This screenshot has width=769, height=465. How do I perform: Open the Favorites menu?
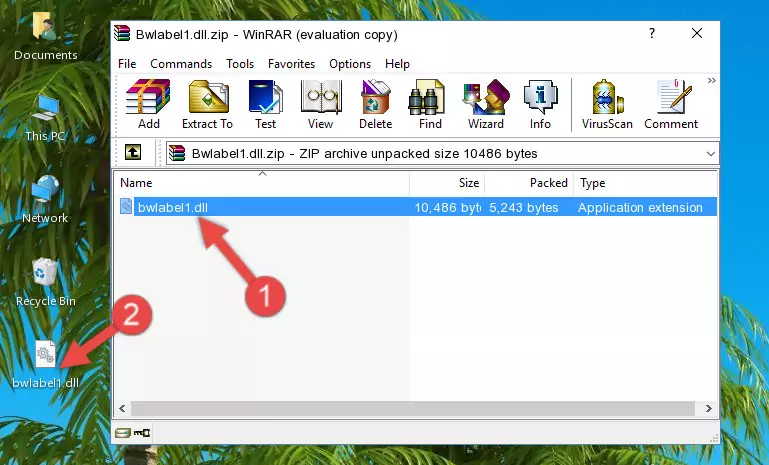point(291,64)
